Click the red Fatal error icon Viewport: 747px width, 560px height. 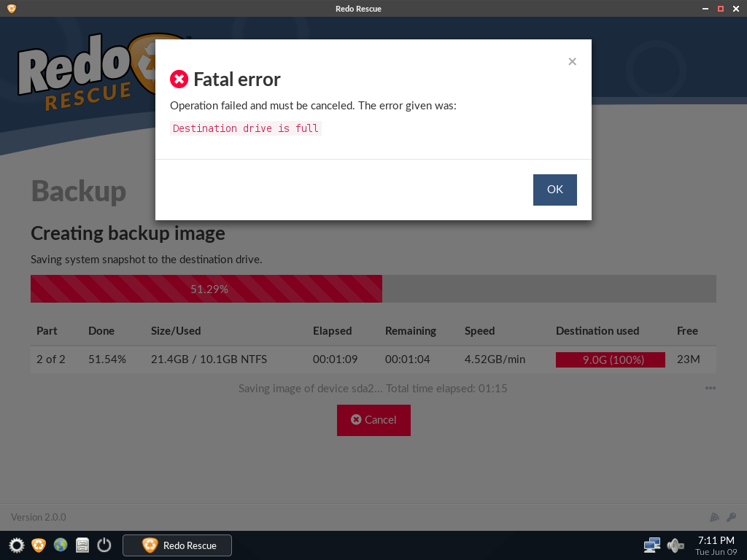(x=179, y=79)
